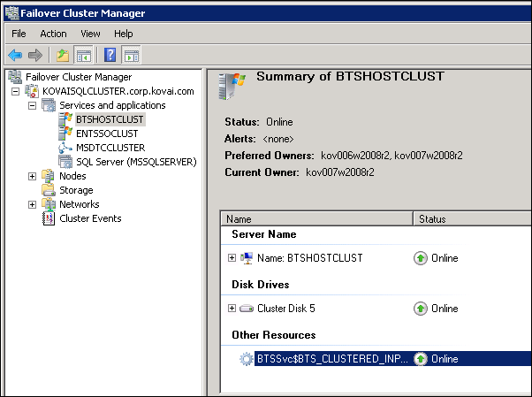Click the Other Resources group heading

(x=274, y=335)
